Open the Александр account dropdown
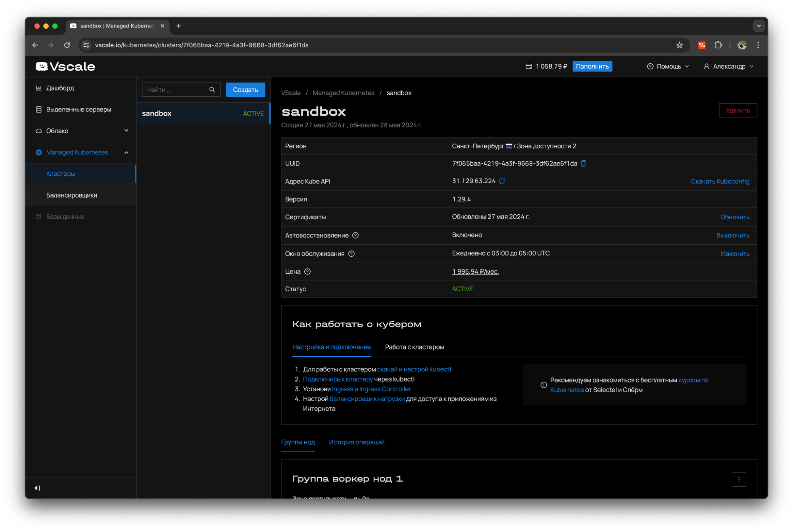793x532 pixels. pyautogui.click(x=728, y=66)
